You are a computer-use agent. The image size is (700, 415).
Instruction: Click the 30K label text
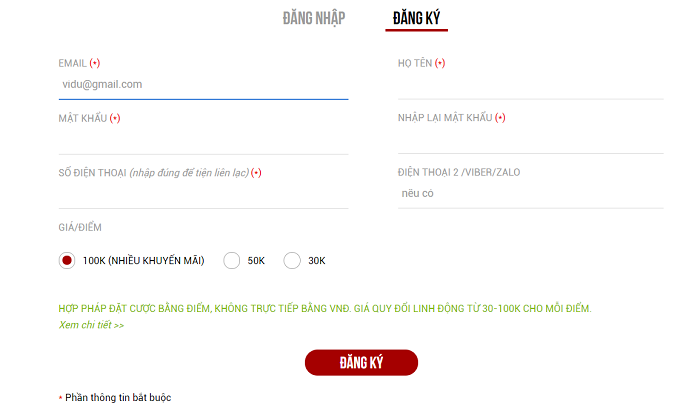[317, 261]
